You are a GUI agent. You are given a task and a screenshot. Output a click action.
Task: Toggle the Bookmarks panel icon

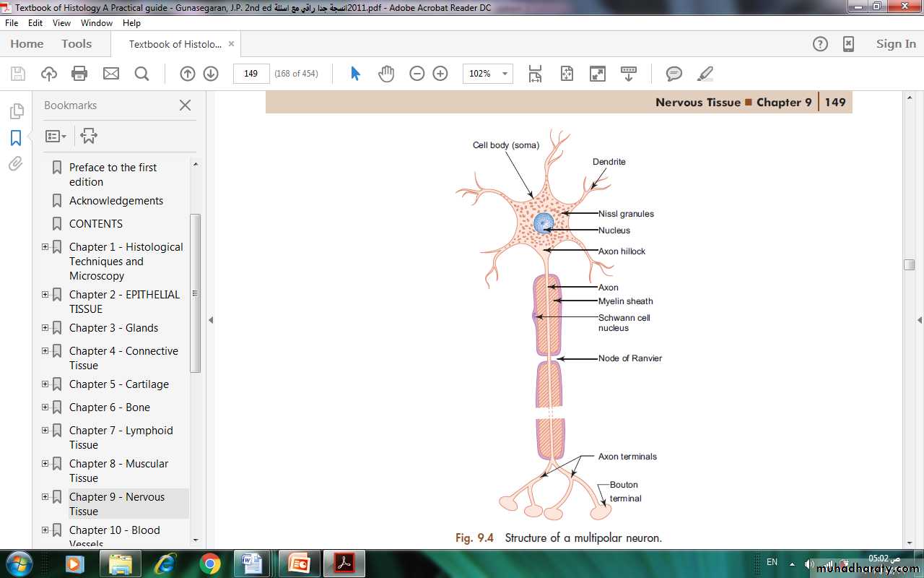click(16, 138)
